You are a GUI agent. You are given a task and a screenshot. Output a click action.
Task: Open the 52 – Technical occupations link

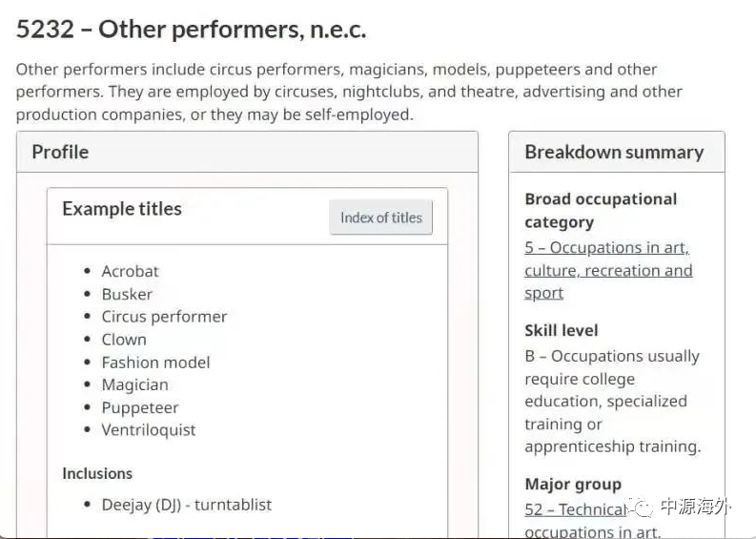coord(575,510)
